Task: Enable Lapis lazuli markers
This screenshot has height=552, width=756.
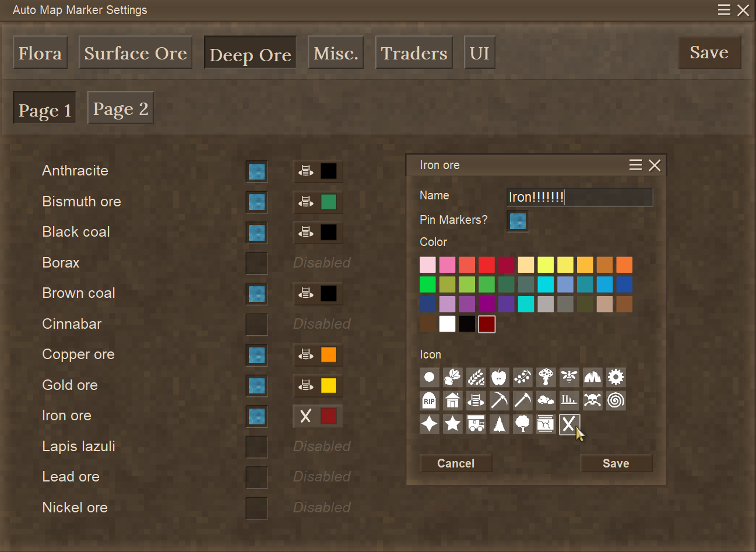Action: point(257,447)
